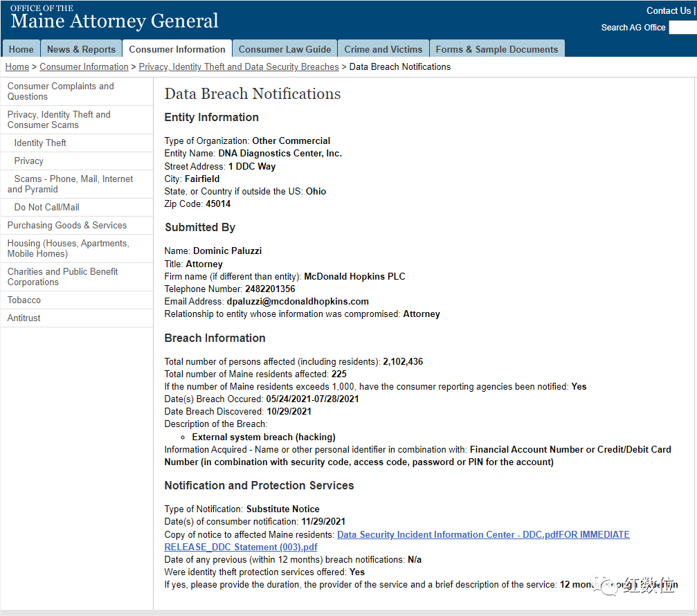This screenshot has width=697, height=616.
Task: Open Forms & Sample Documents tab
Action: click(496, 49)
